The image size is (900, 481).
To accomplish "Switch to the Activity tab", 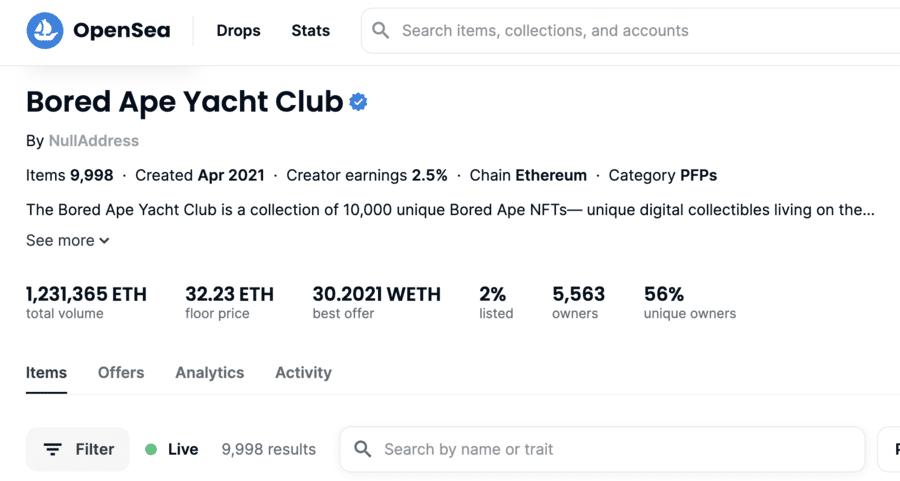I will (x=304, y=373).
